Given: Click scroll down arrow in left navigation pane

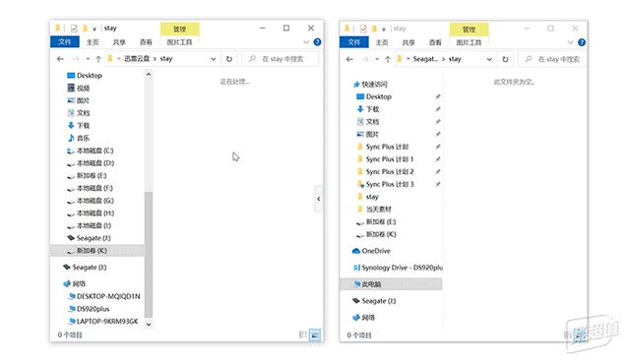Looking at the screenshot, I should pyautogui.click(x=149, y=325).
